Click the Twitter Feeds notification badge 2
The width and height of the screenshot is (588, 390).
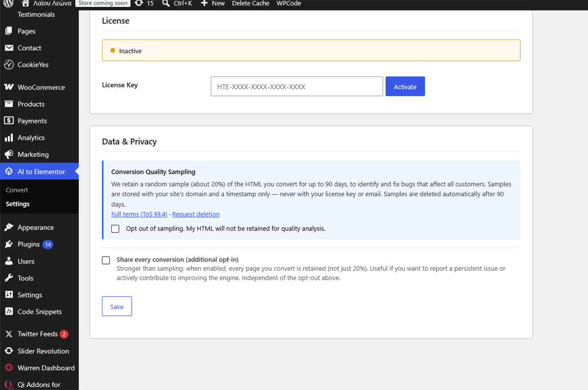tap(64, 334)
